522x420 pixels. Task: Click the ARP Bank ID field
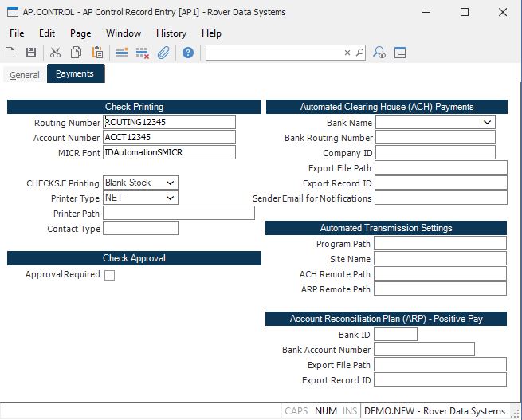pos(395,335)
